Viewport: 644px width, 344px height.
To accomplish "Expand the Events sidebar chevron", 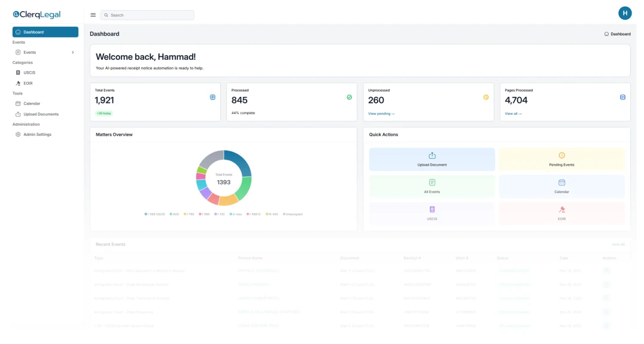I will (x=73, y=53).
